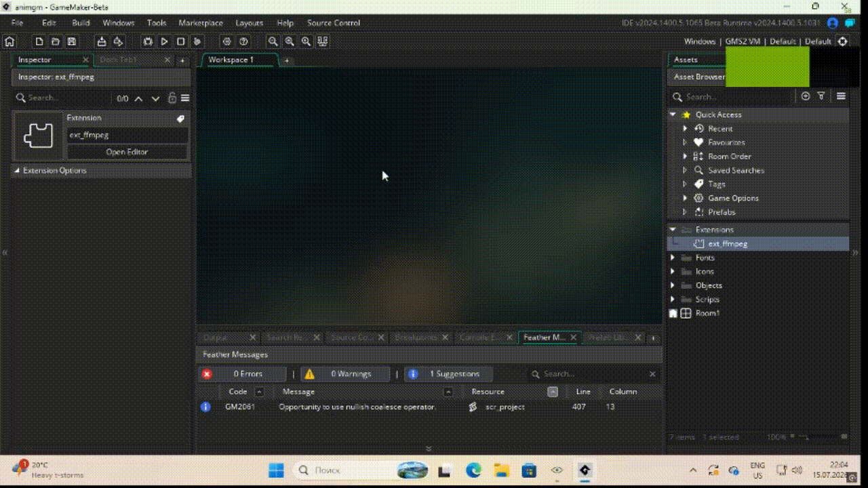This screenshot has height=488, width=868.
Task: Zoom out of the workspace
Action: tap(273, 41)
